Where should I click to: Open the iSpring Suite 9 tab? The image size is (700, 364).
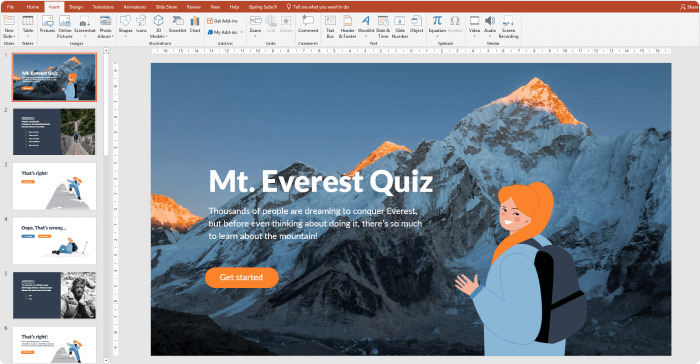262,7
